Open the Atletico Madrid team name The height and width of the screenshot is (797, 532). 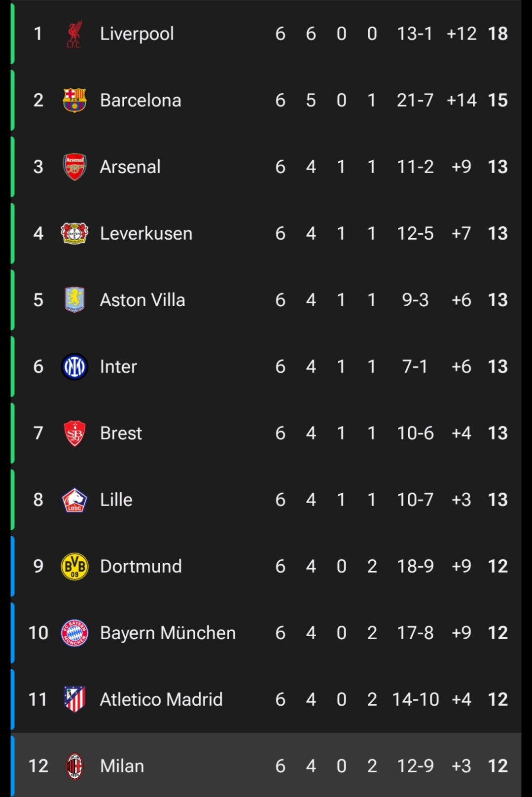(x=161, y=699)
